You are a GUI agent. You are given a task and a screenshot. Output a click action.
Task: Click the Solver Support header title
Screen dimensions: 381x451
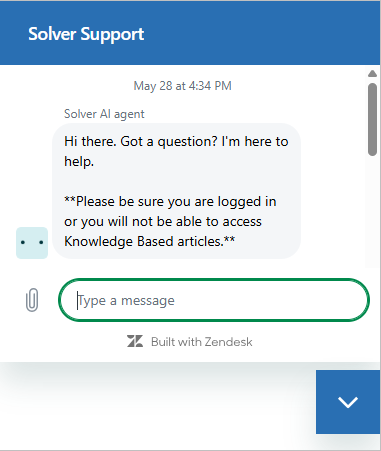coord(86,34)
